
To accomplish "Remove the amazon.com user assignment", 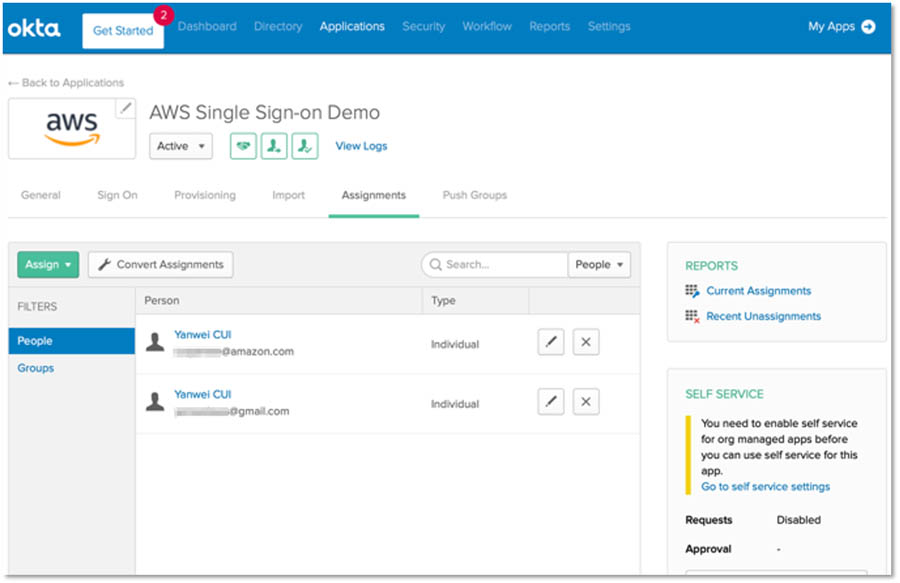I will coord(586,342).
